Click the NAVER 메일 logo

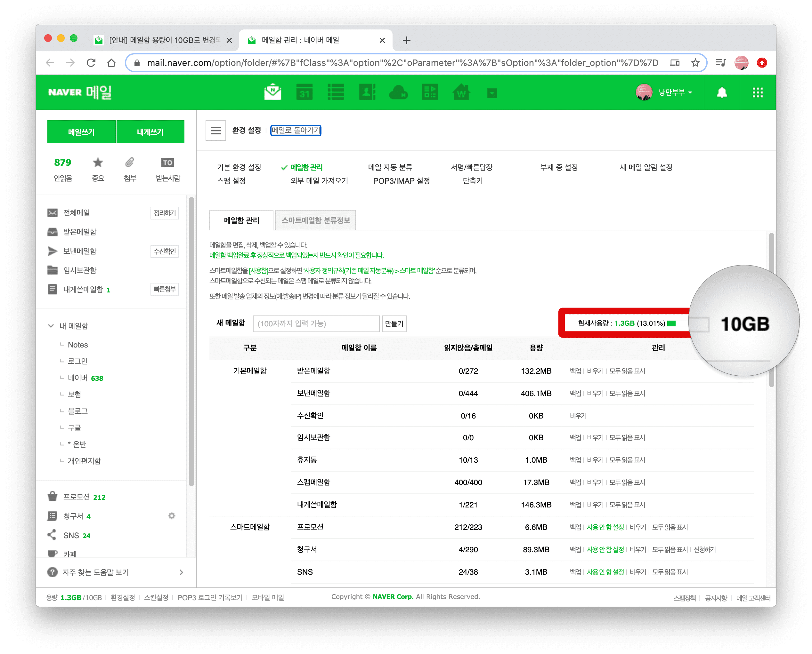pyautogui.click(x=79, y=92)
